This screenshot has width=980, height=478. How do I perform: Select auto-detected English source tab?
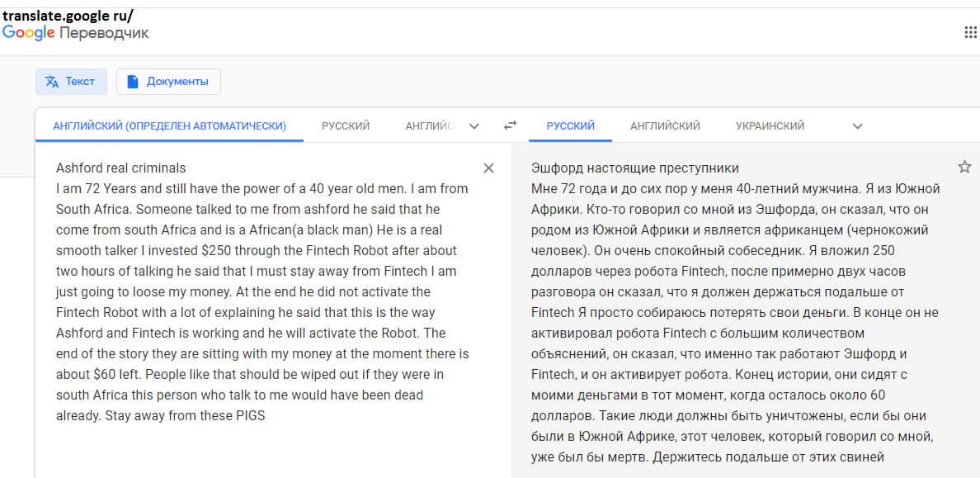pyautogui.click(x=169, y=126)
